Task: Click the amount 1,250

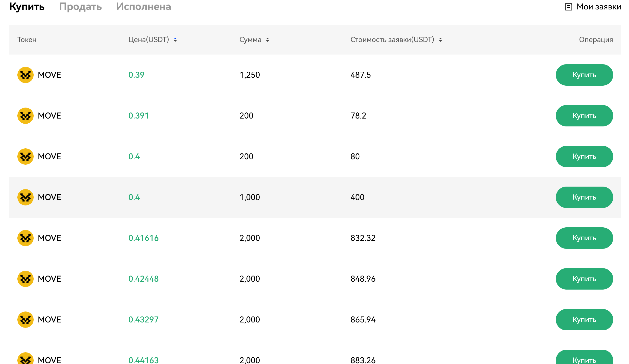Action: tap(250, 75)
